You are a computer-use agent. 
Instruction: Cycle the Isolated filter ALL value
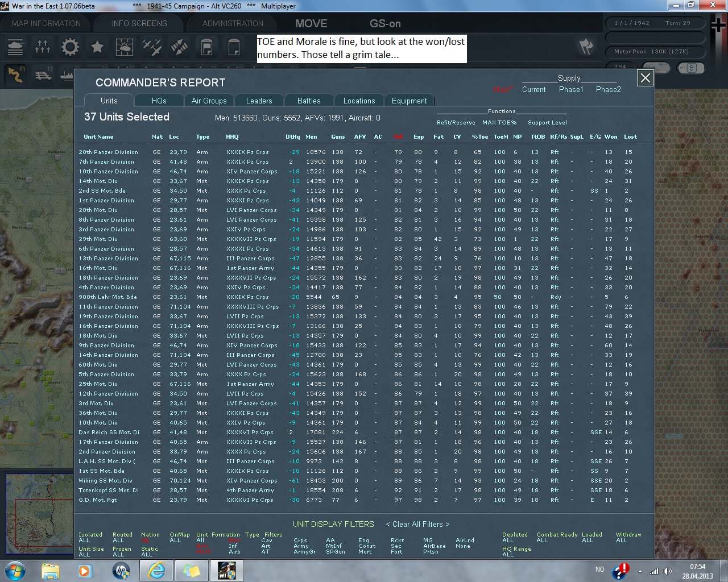(x=84, y=541)
